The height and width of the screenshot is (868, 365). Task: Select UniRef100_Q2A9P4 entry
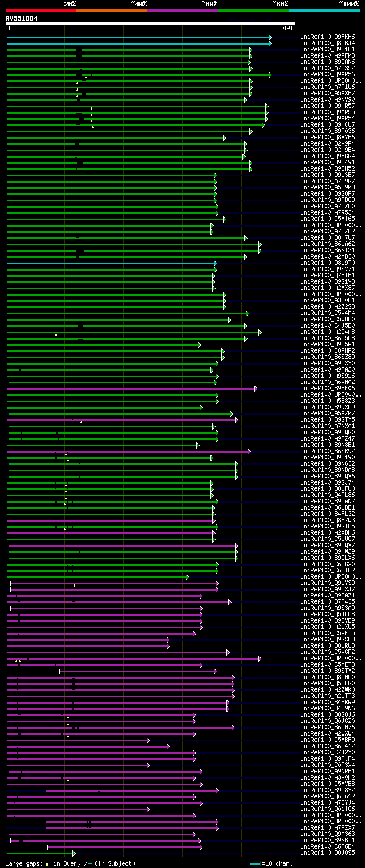pos(327,143)
